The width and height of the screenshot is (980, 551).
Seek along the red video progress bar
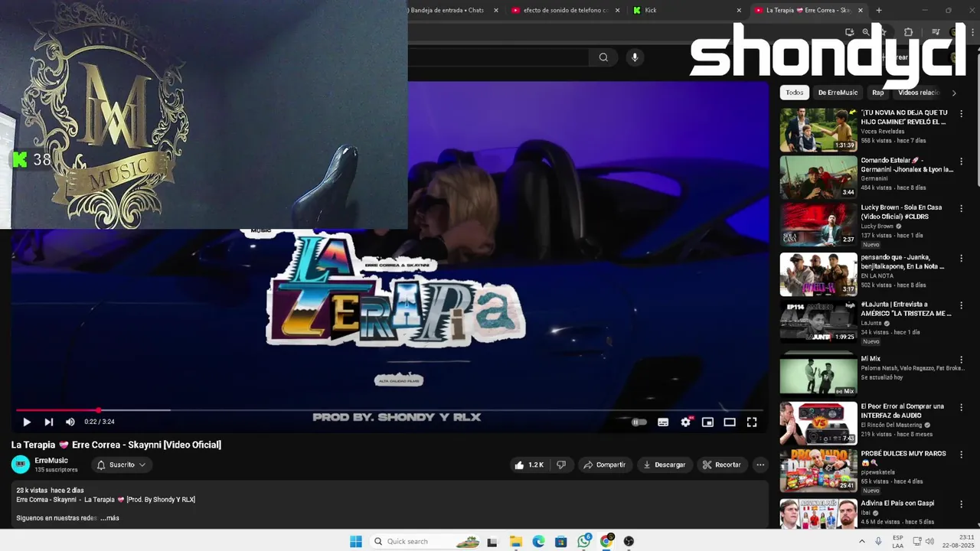click(389, 410)
